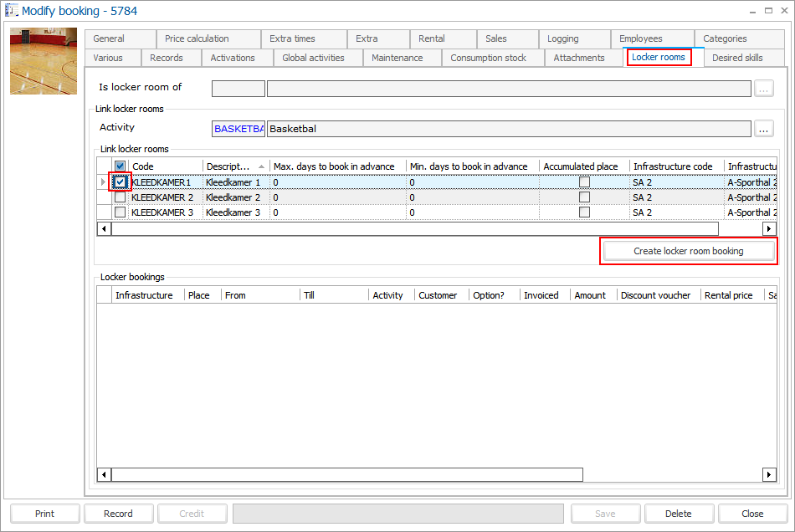Switch to the Price calculation tab
This screenshot has height=532, width=795.
197,38
